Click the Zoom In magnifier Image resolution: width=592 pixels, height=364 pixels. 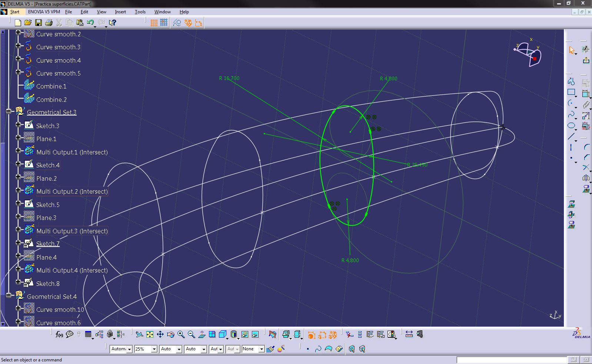pos(181,334)
